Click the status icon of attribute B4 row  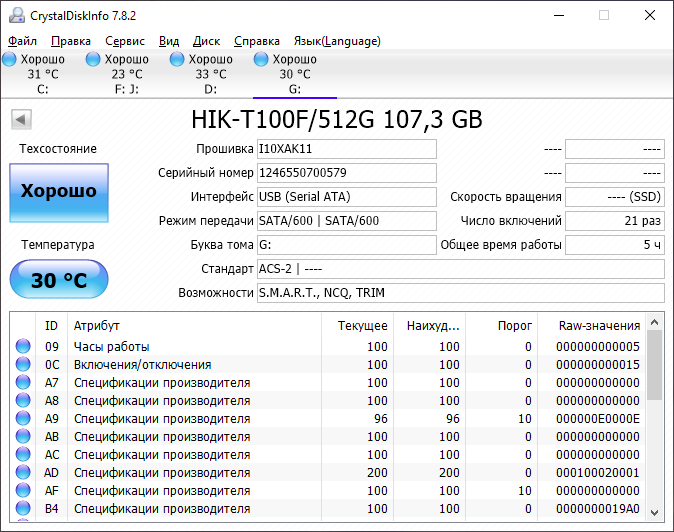pyautogui.click(x=23, y=508)
